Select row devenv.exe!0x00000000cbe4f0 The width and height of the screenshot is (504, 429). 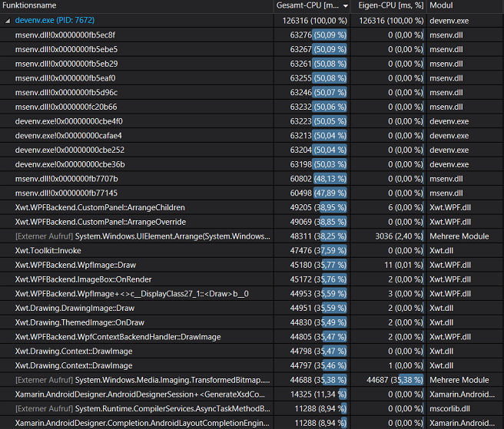252,121
